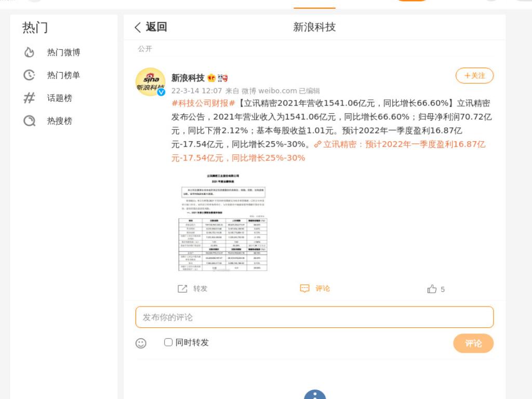Click the 转发 label under the post

(x=200, y=289)
